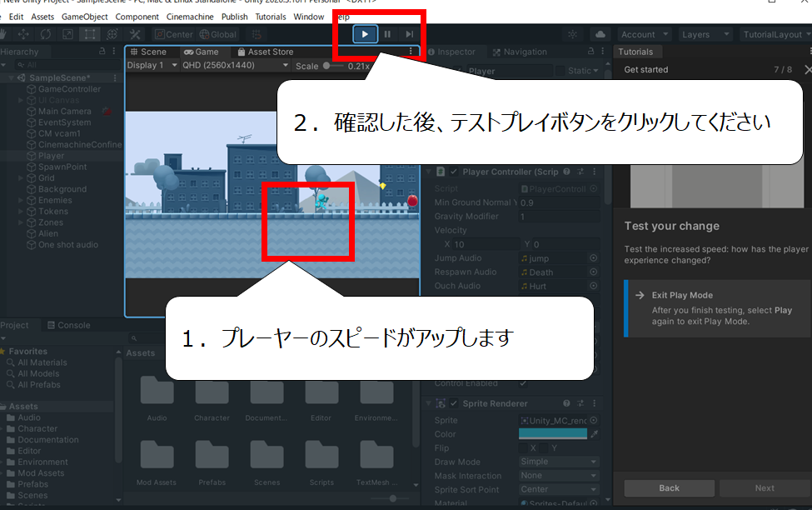Select the Rotate tool in the toolbar
This screenshot has height=510, width=812.
pyautogui.click(x=46, y=34)
